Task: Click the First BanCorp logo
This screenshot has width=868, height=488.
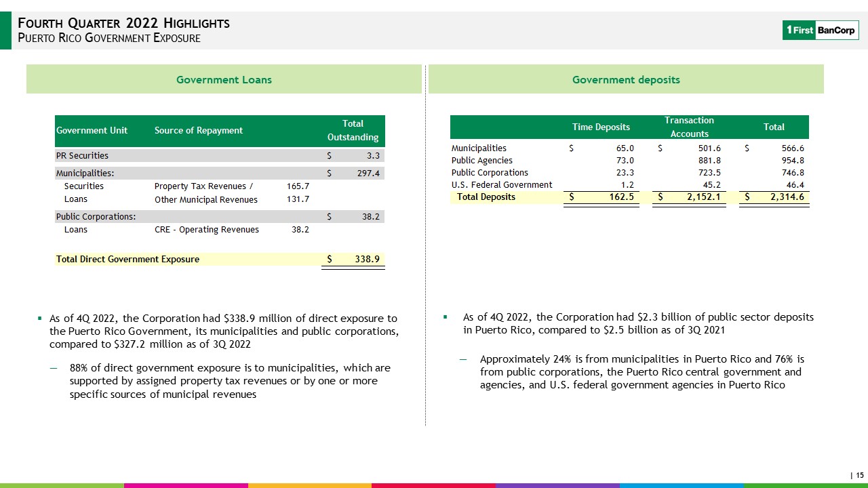Action: (x=820, y=30)
